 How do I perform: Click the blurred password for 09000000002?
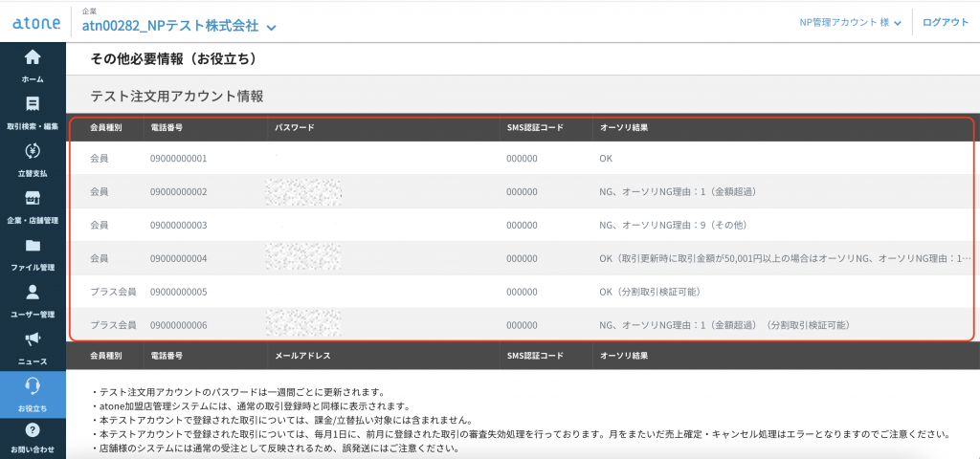302,191
